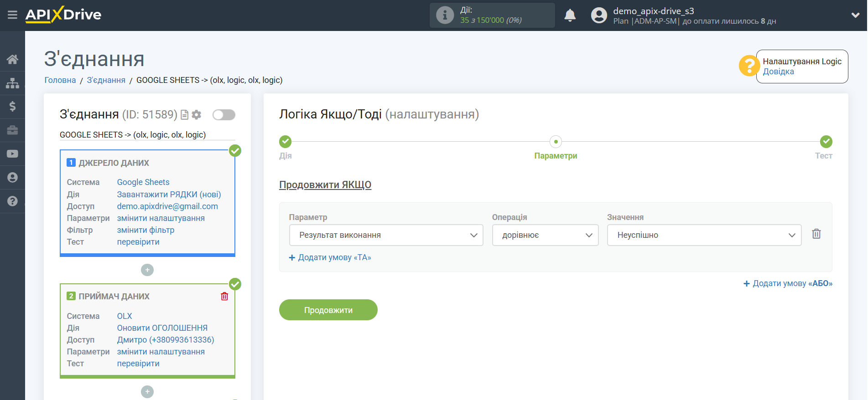This screenshot has width=868, height=400.
Task: Click змінити налаштування in OLX receiver block
Action: pos(161,352)
